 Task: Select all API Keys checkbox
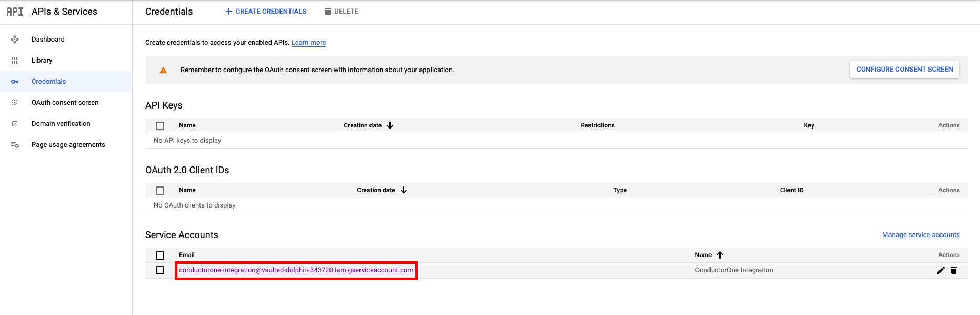point(160,126)
